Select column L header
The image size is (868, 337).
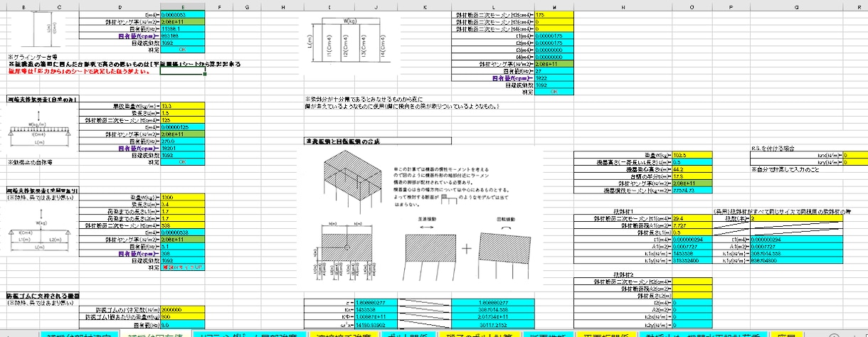pyautogui.click(x=492, y=6)
